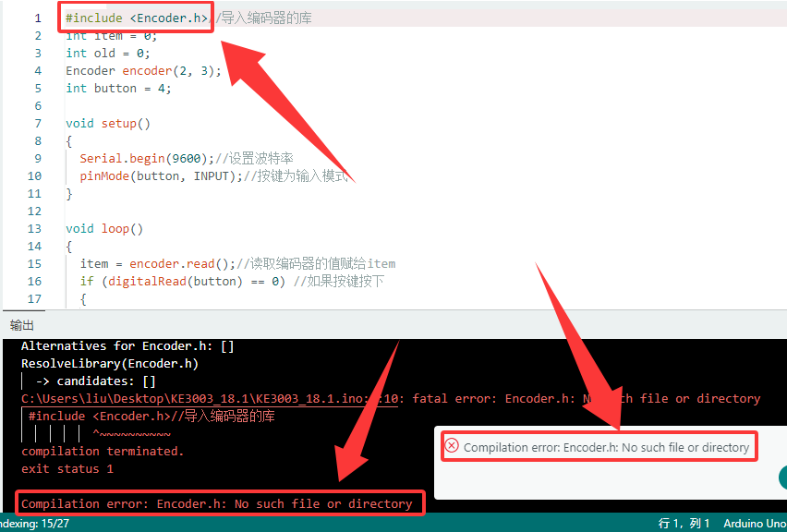787x532 pixels.
Task: Click the red error icon in the notification
Action: (452, 446)
